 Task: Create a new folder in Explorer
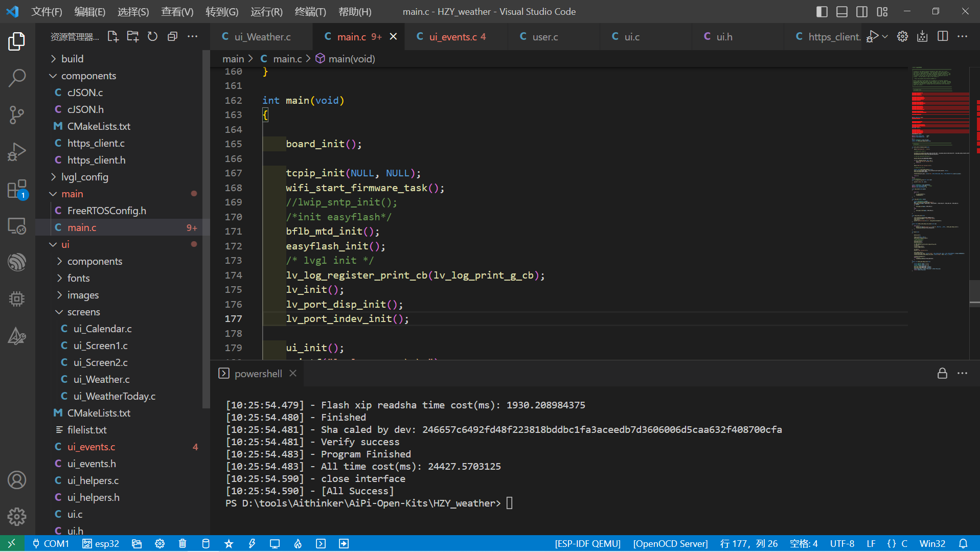(133, 37)
